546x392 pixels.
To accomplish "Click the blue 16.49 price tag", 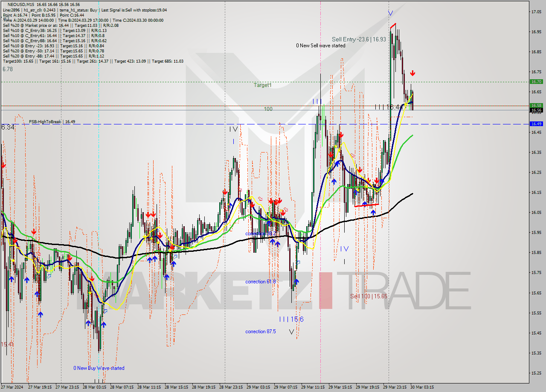I will point(536,124).
